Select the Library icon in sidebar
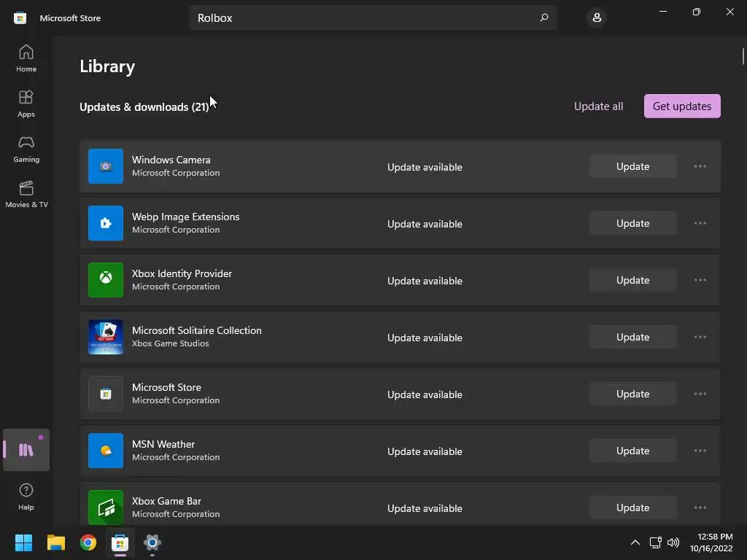 26,449
